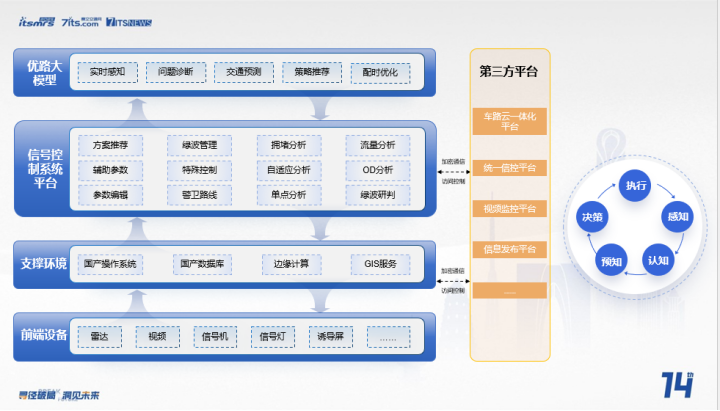Viewport: 720px width, 411px height.
Task: Select the 执行 circle node
Action: pos(635,186)
